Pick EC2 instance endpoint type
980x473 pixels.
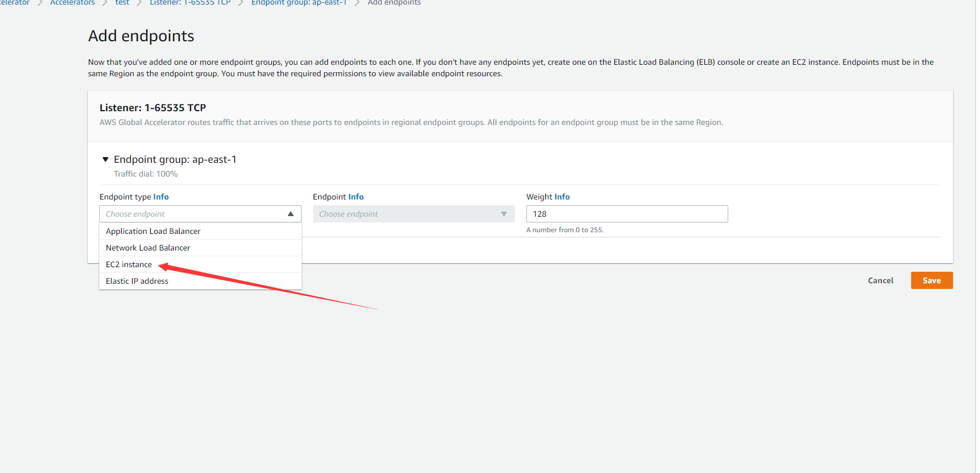[129, 264]
